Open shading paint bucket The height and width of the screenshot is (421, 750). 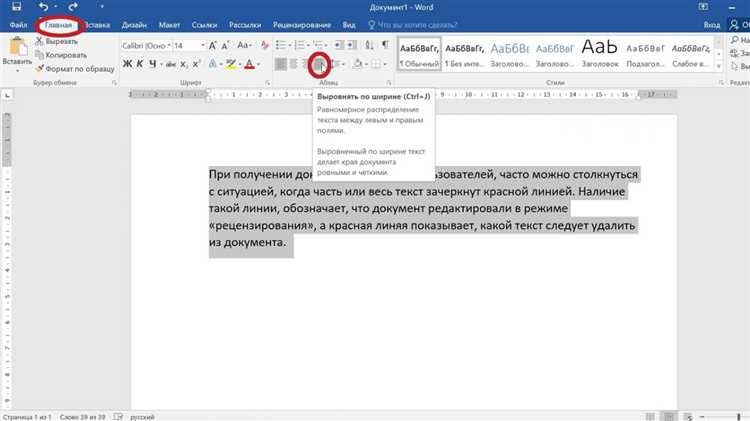click(x=357, y=64)
